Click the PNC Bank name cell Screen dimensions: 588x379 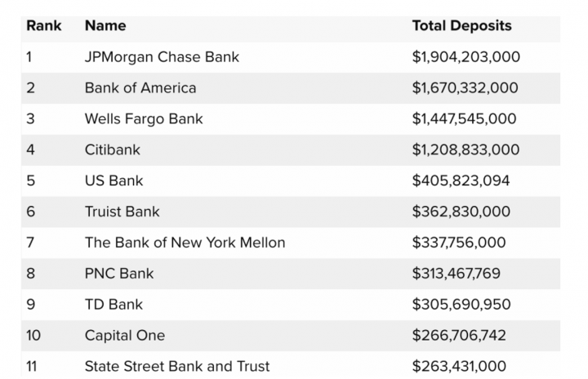119,274
